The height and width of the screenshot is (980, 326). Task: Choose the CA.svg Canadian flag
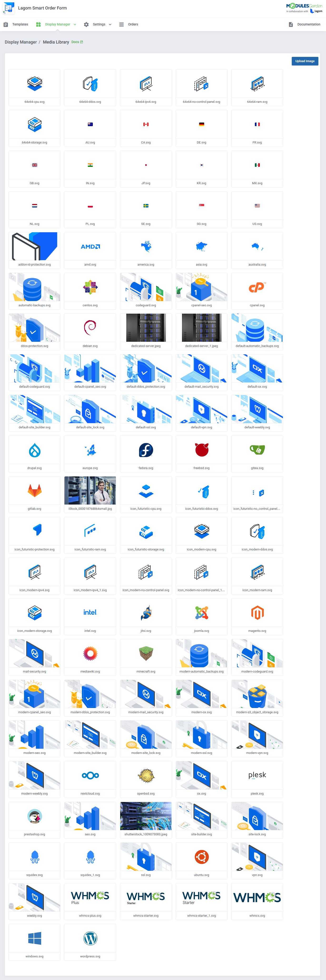click(146, 124)
